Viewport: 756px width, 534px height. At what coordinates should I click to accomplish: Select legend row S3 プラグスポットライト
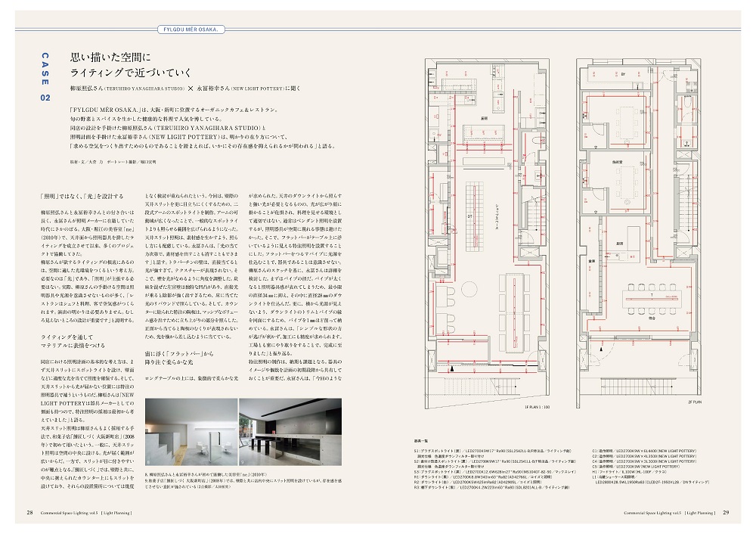494,471
